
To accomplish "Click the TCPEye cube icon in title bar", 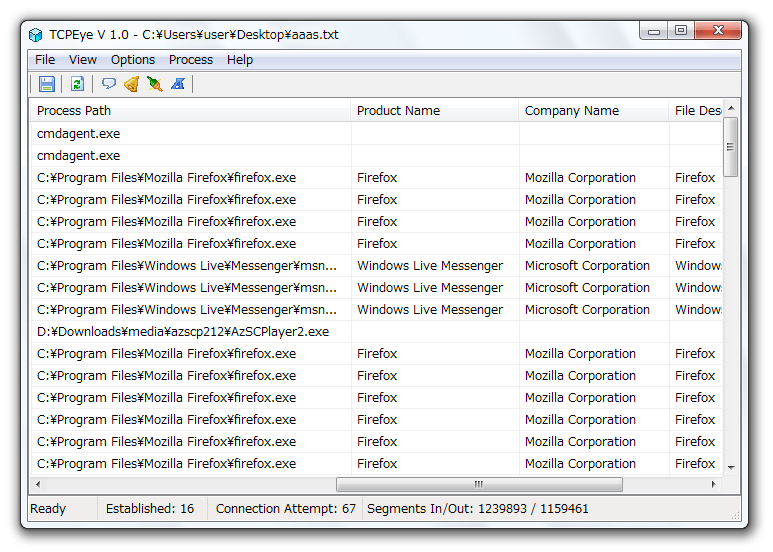I will (x=35, y=35).
